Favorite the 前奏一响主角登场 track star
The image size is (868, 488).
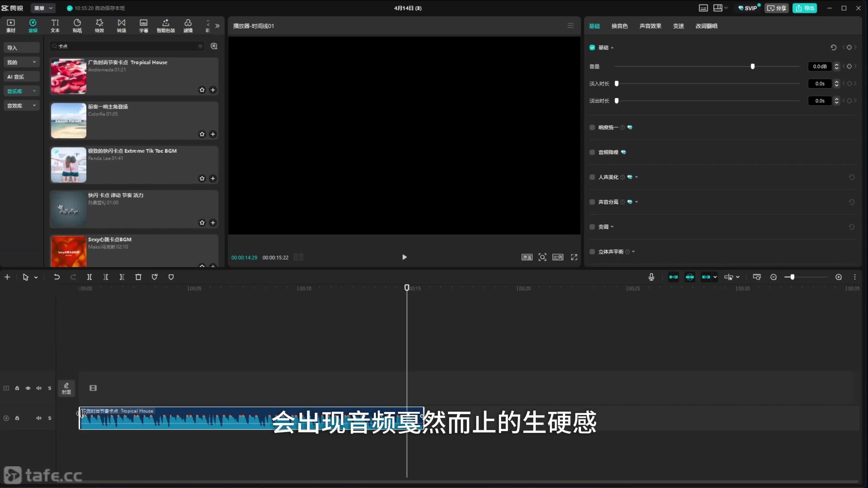202,134
